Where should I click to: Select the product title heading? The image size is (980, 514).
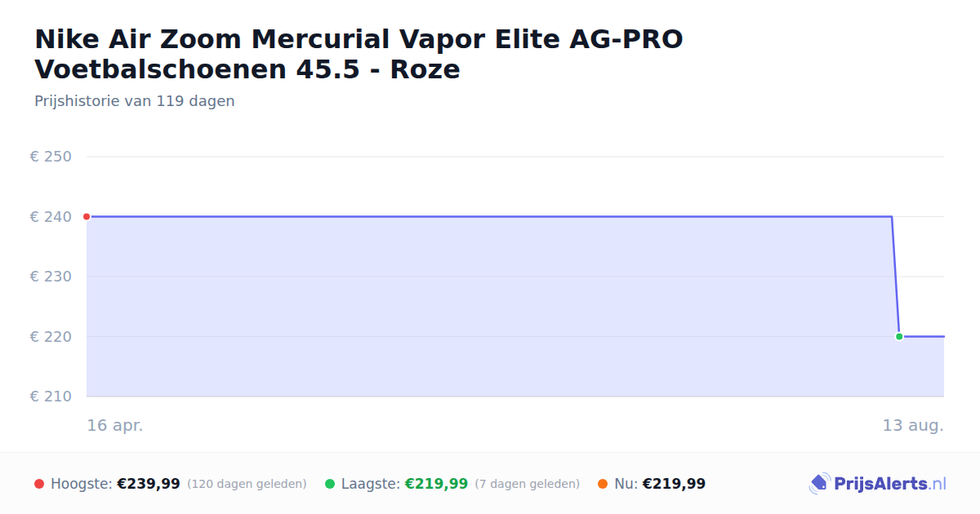[x=359, y=54]
